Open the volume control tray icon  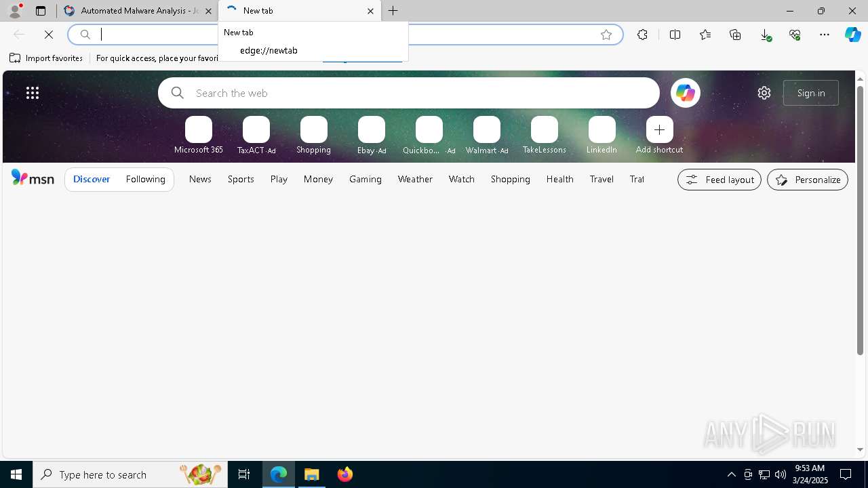click(x=781, y=474)
